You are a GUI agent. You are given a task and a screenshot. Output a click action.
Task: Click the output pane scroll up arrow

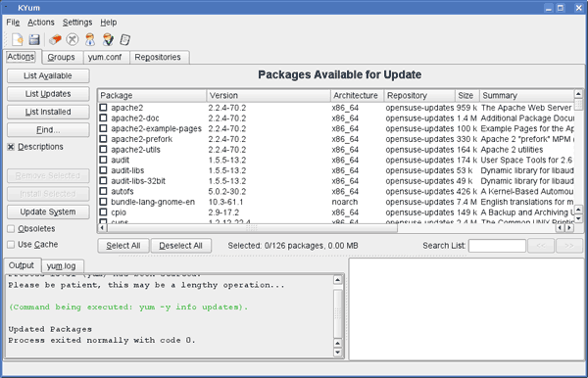click(337, 280)
